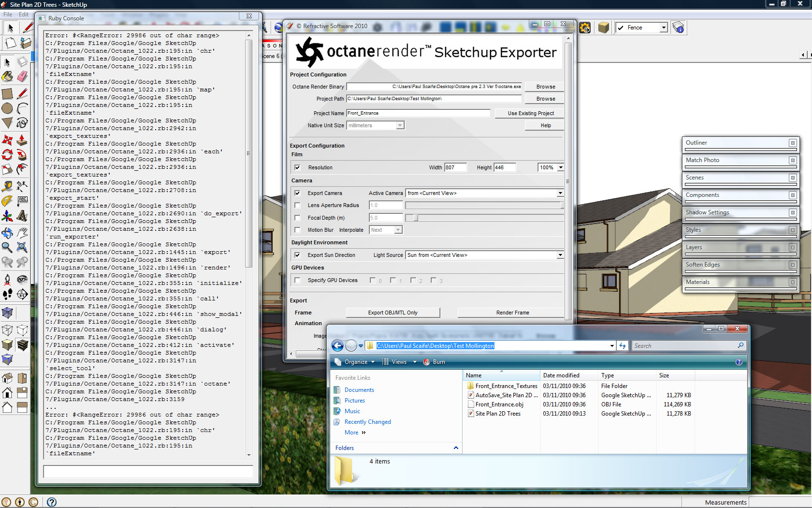Select the Protractor tool
This screenshot has height=508, width=812.
[x=7, y=201]
